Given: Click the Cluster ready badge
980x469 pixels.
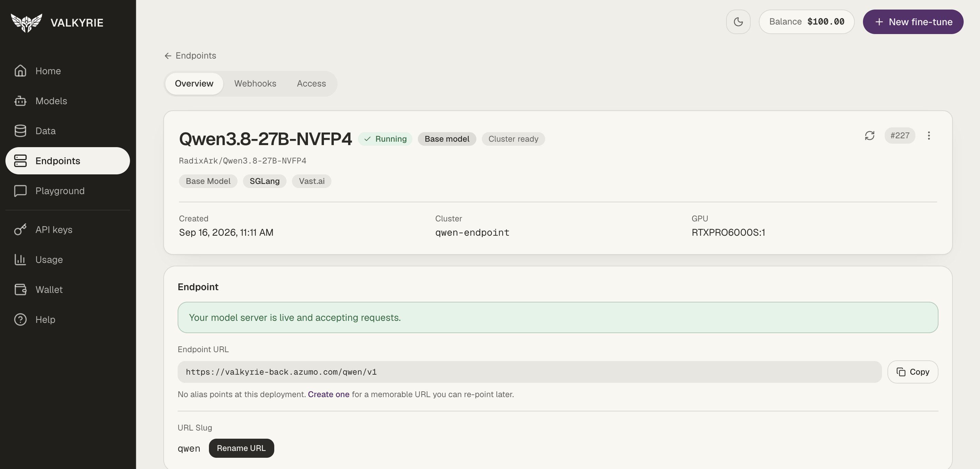Looking at the screenshot, I should pyautogui.click(x=513, y=139).
